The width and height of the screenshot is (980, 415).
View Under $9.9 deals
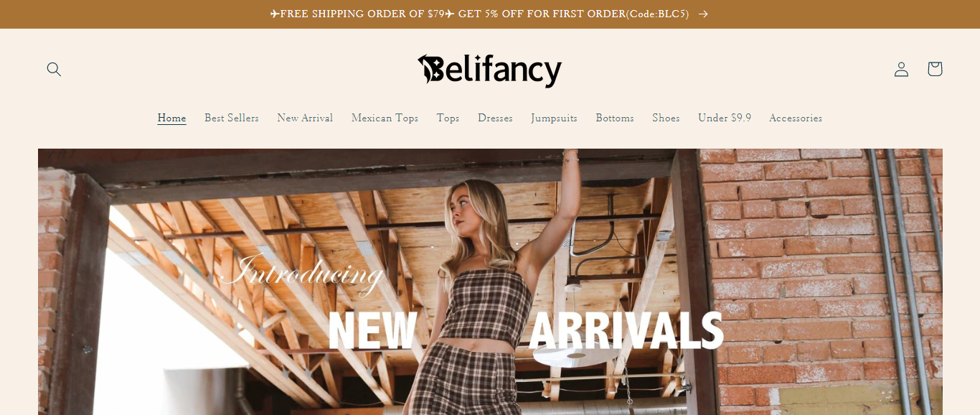pyautogui.click(x=725, y=118)
